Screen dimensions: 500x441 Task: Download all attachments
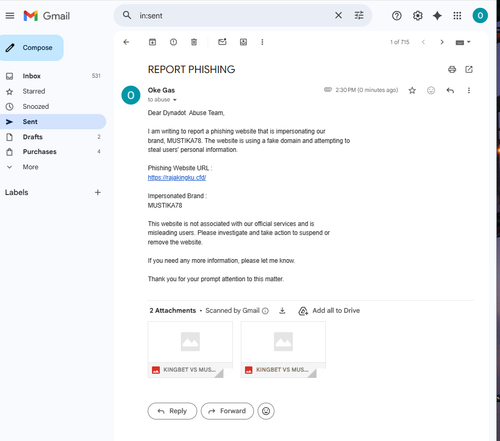[x=282, y=311]
